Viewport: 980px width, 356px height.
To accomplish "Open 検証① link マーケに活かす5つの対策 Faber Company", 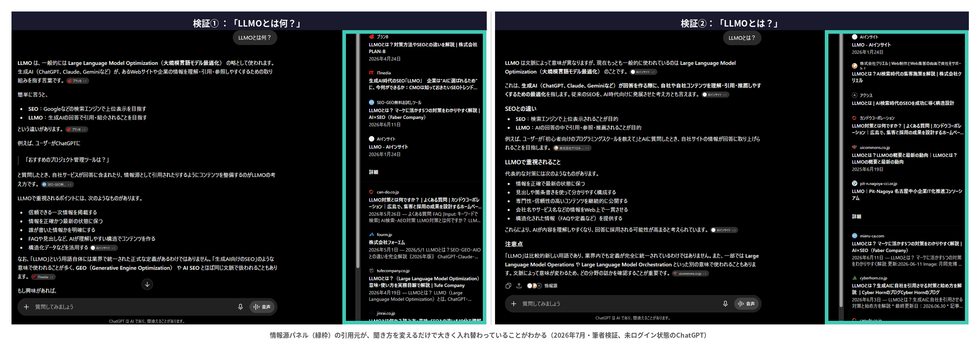I will pos(424,114).
